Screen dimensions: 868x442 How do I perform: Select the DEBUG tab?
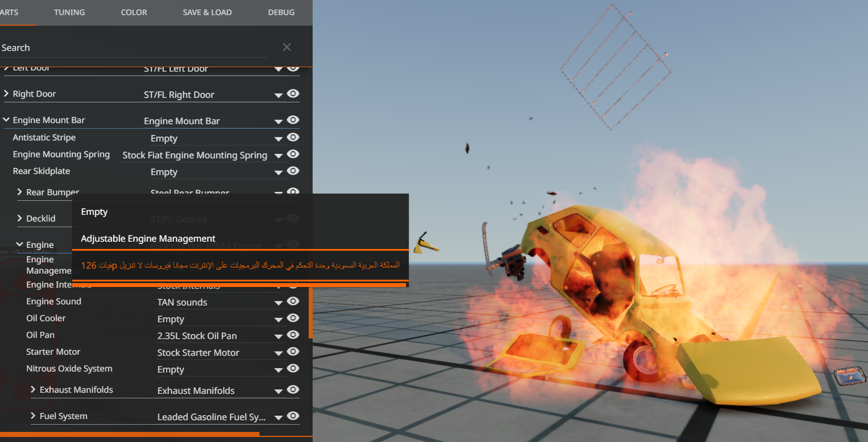(x=281, y=12)
